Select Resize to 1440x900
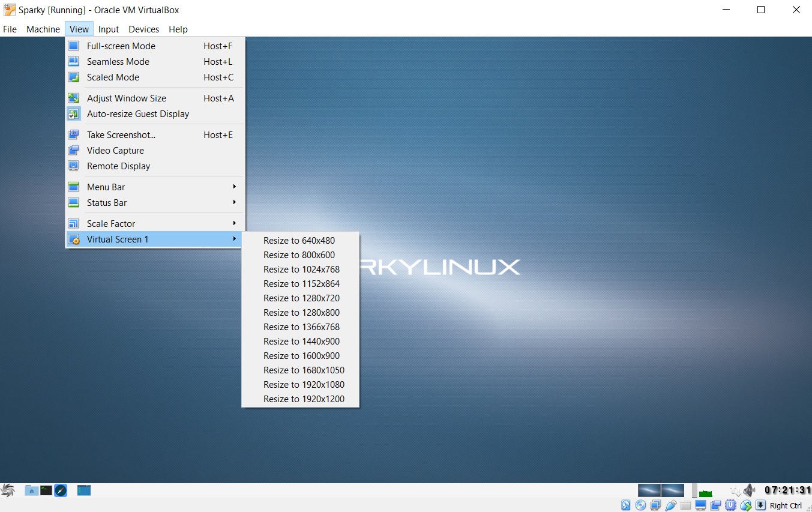812x512 pixels. pos(300,342)
